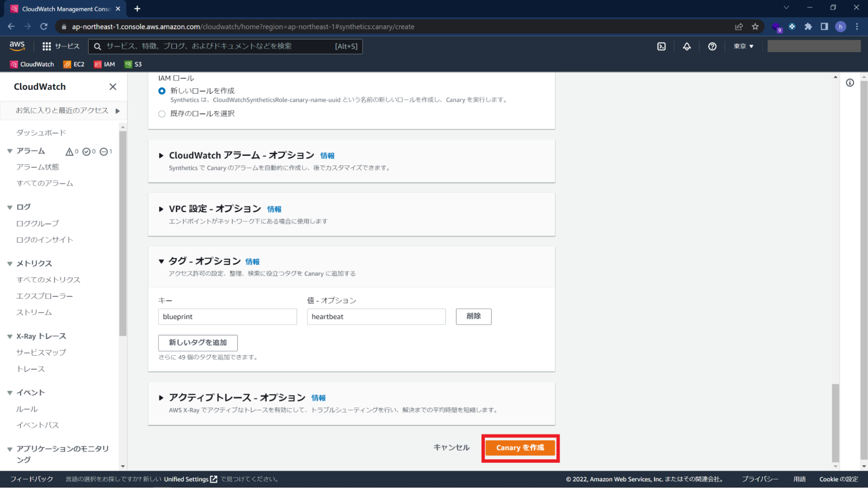
Task: Open ログのインサイト in the sidebar
Action: 45,240
